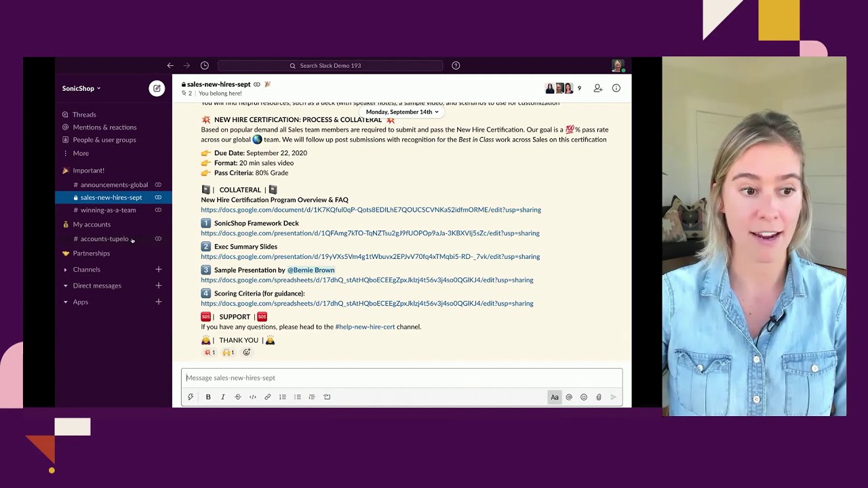Viewport: 868px width, 488px height.
Task: Click the add reaction icon under message
Action: pos(247,352)
